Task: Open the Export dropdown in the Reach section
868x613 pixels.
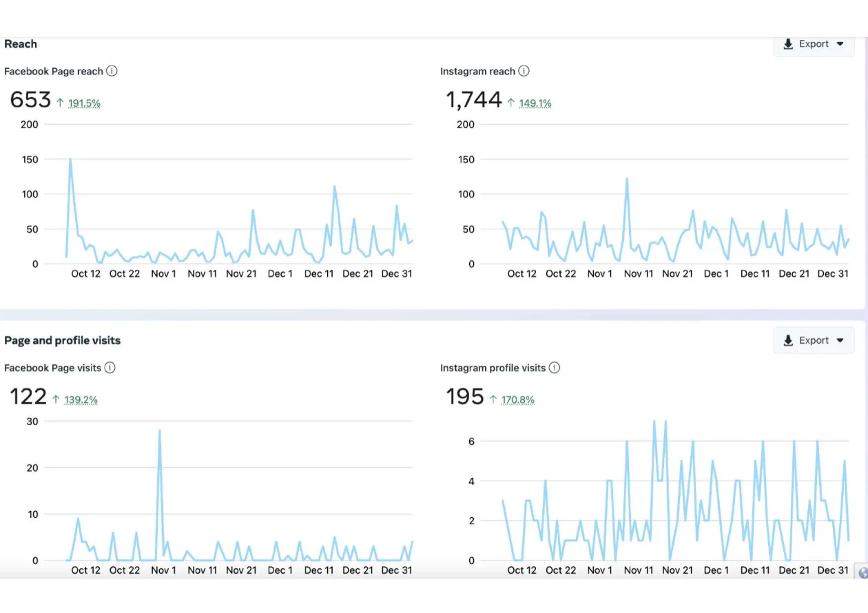Action: [x=814, y=44]
